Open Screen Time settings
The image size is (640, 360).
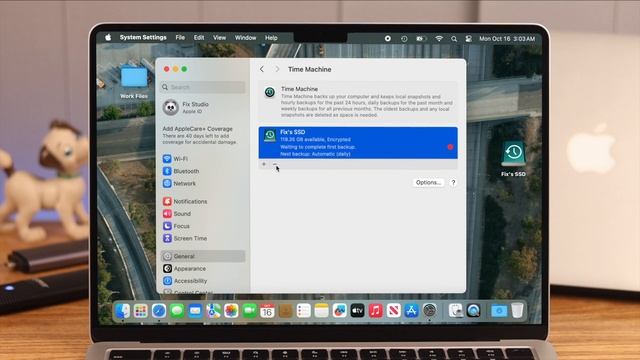tap(185, 238)
